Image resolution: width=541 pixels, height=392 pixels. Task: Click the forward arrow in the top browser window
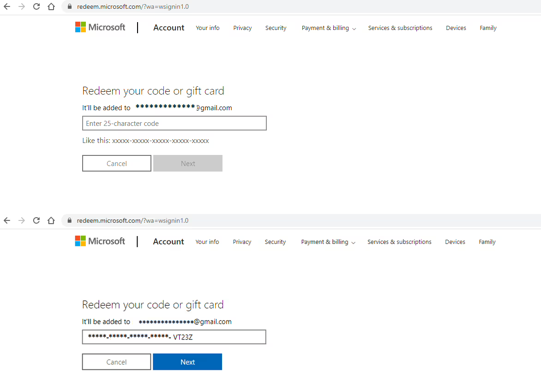pos(22,6)
